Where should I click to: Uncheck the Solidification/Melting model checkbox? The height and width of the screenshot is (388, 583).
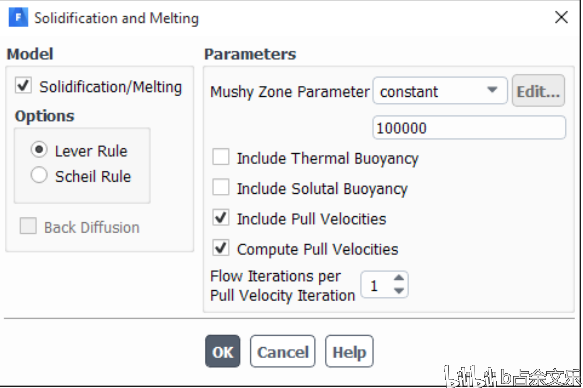[23, 85]
